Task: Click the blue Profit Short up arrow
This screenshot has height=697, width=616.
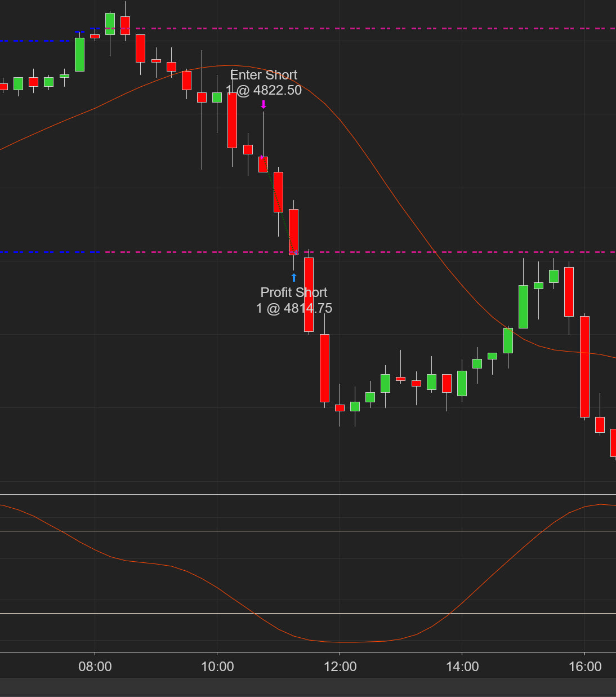Action: coord(294,277)
